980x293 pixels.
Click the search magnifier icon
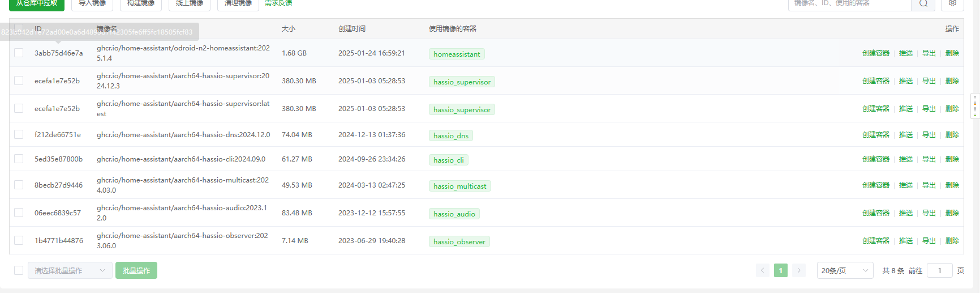tap(923, 3)
